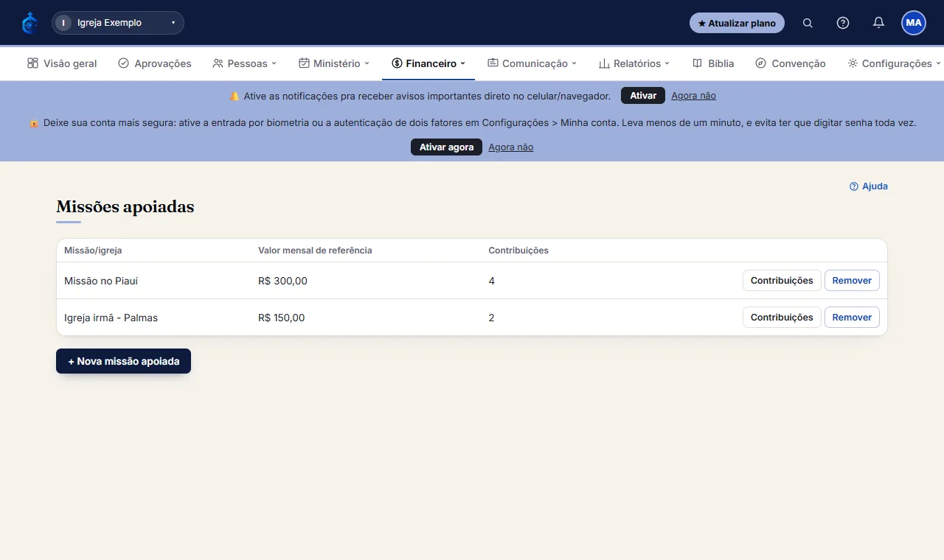Select the Igreja irmã - Palmas name cell

pyautogui.click(x=111, y=318)
